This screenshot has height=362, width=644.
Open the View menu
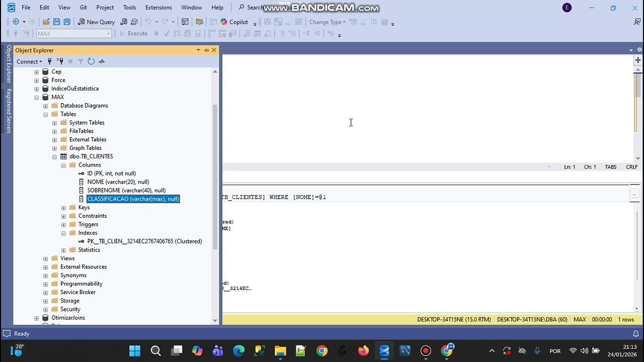64,8
